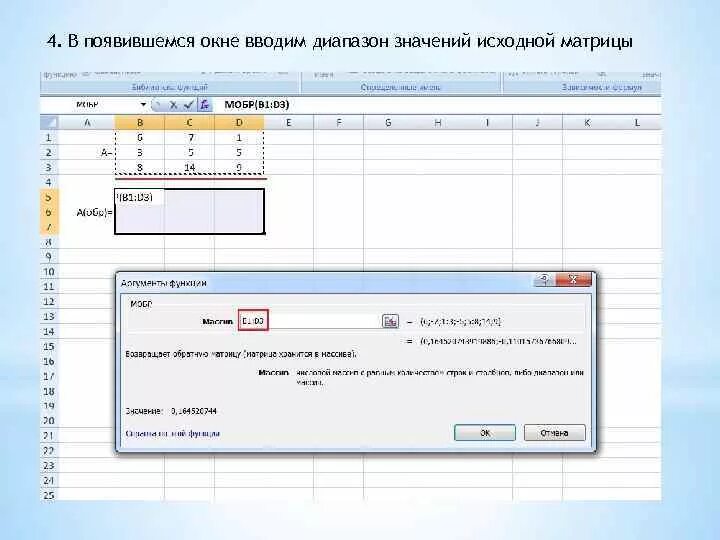The width and height of the screenshot is (720, 540).
Task: Click the A(обр)= label cell
Action: click(87, 212)
